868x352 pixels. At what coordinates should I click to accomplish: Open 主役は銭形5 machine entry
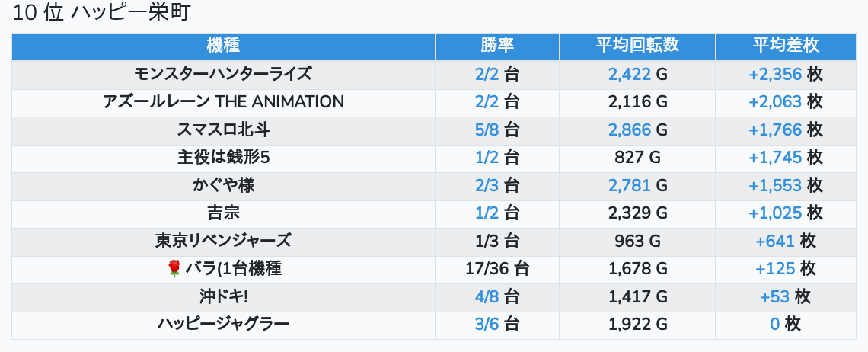(x=223, y=158)
